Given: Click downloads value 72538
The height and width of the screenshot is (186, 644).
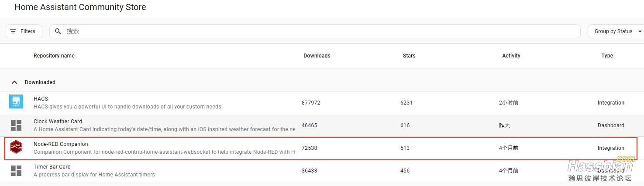Looking at the screenshot, I should (x=310, y=148).
